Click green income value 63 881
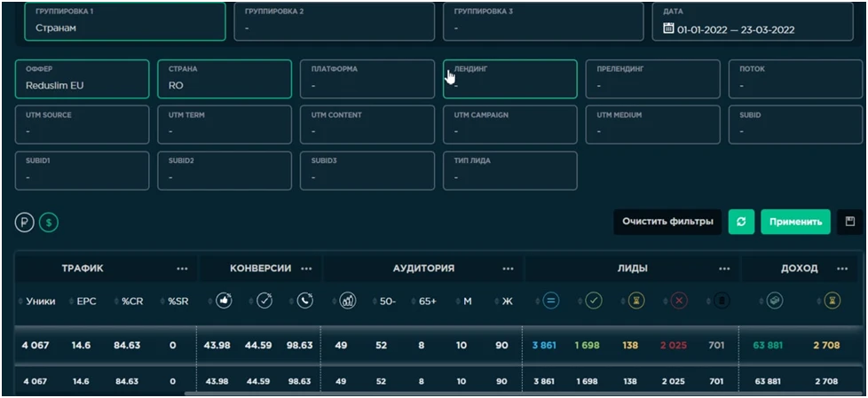 click(768, 346)
